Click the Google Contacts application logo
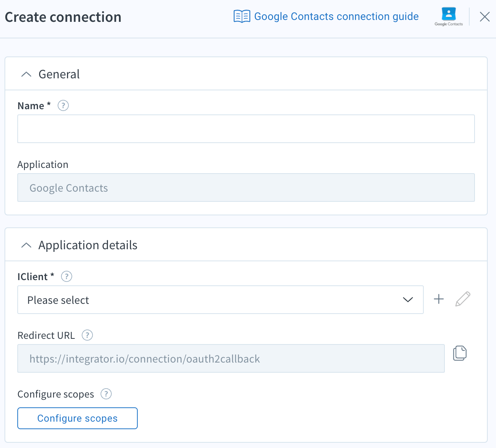This screenshot has height=448, width=496. 449,17
